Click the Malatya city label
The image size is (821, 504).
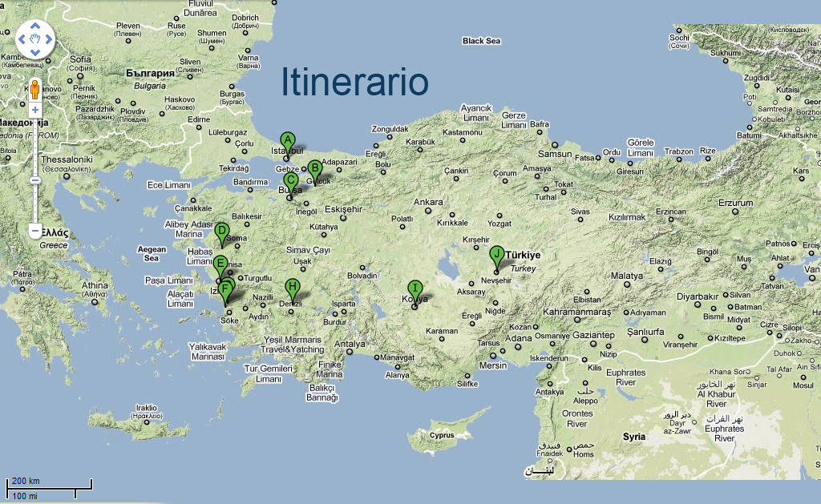click(x=627, y=276)
